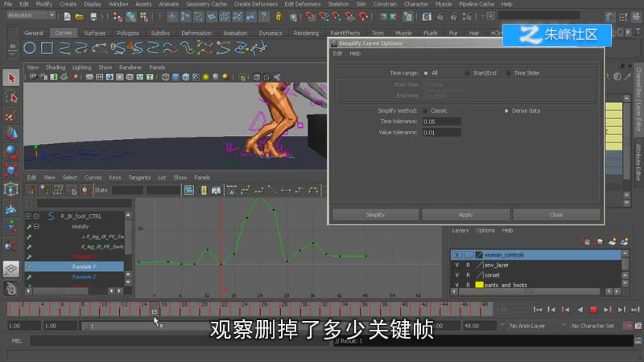The image size is (644, 362).
Task: Select Time Slider range radio button
Action: coord(508,73)
